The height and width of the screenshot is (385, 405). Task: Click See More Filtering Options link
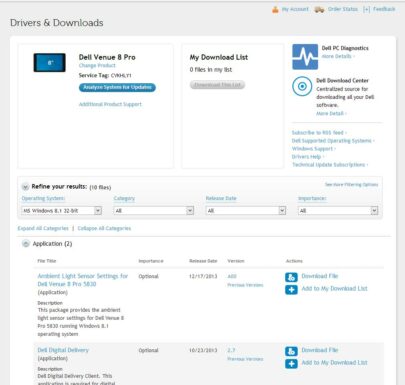[352, 185]
